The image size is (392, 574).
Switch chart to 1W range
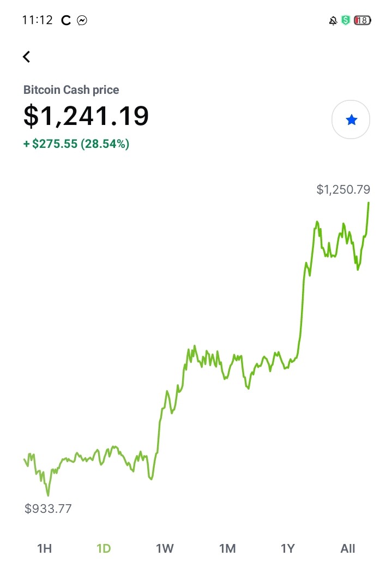pos(165,548)
